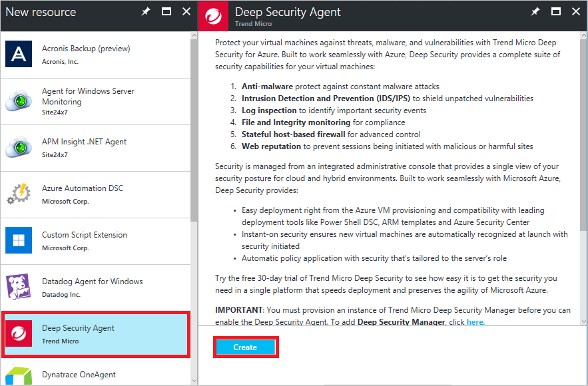Select Deep Security Agent list entry
The width and height of the screenshot is (588, 386).
pos(96,334)
